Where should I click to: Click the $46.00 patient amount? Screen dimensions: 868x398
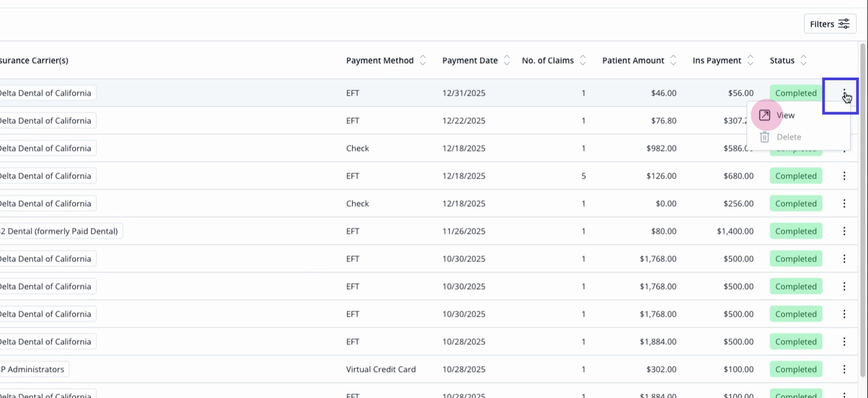coord(664,93)
